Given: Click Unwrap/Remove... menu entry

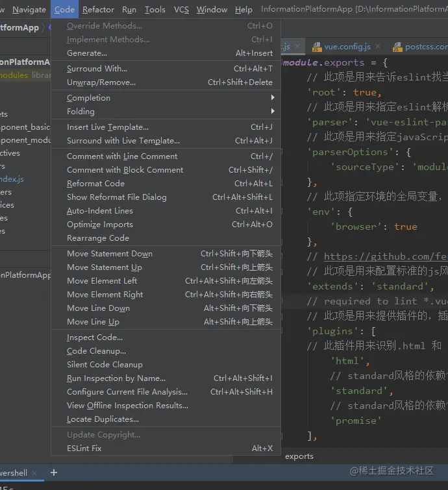Looking at the screenshot, I should pyautogui.click(x=166, y=82).
